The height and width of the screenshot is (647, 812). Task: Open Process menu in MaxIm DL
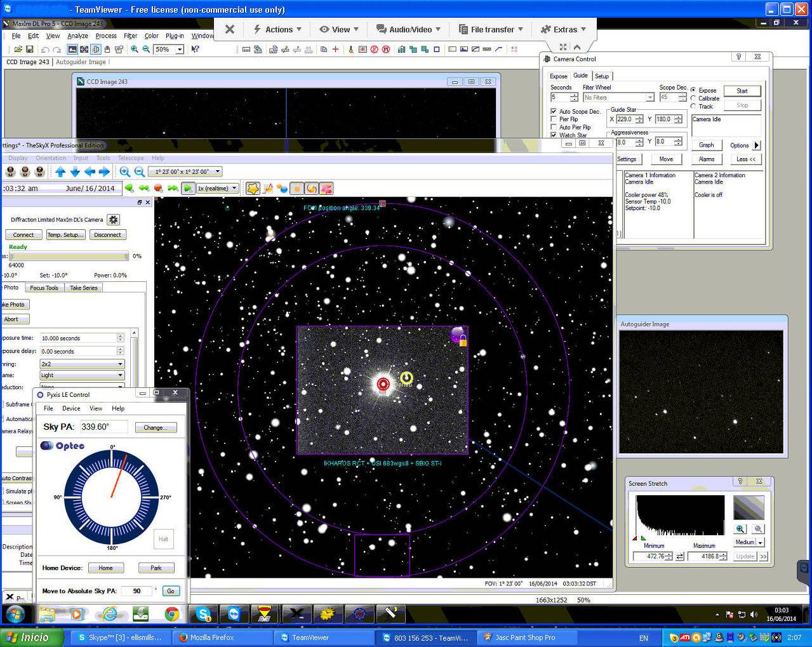click(106, 36)
